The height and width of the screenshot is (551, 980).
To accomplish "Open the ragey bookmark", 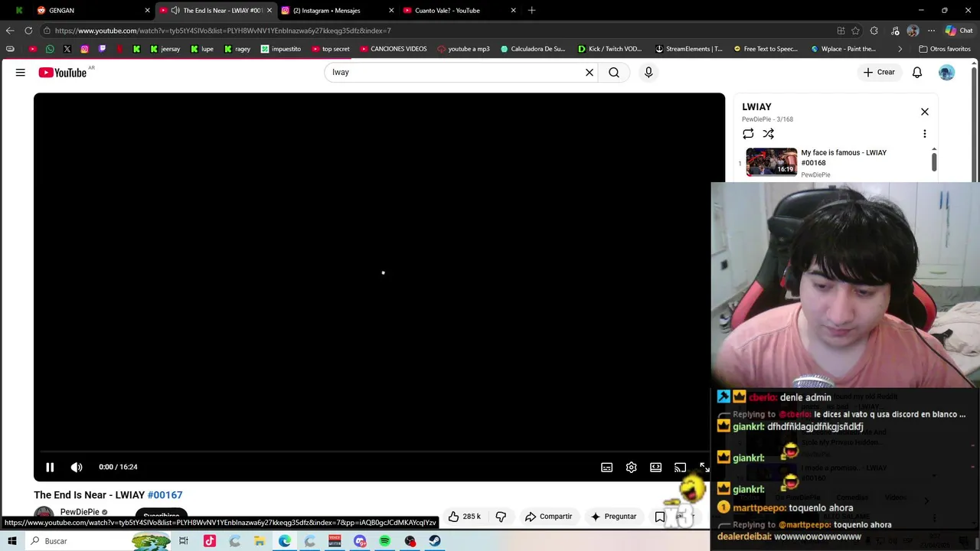I will point(237,49).
